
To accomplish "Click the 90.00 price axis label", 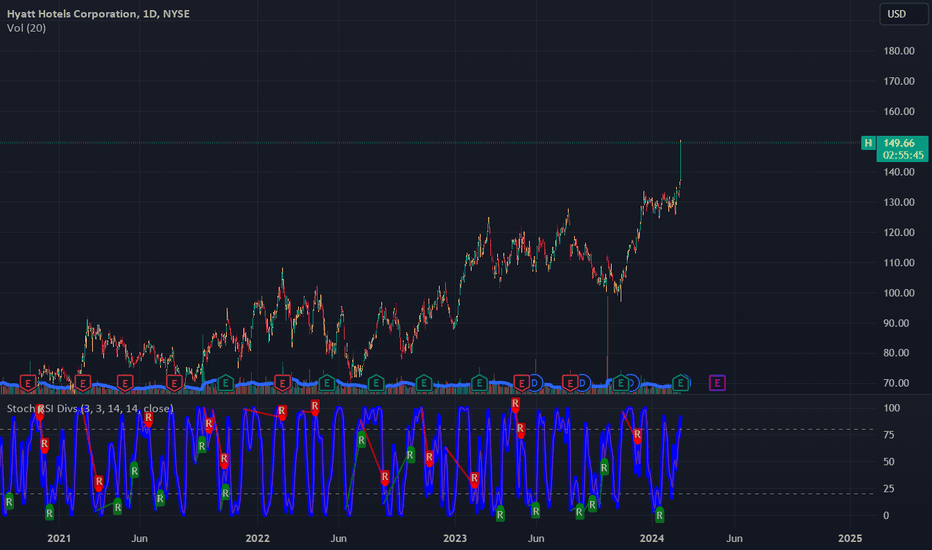I will [896, 323].
